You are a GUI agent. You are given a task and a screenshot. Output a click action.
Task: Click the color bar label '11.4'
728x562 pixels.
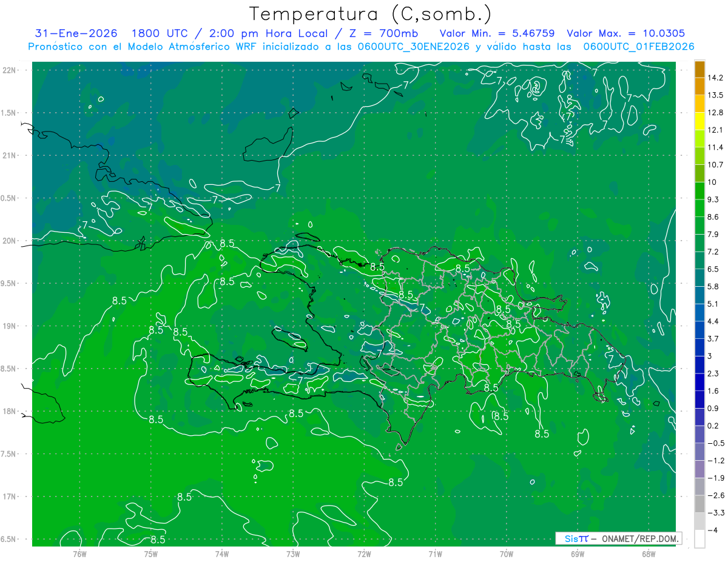(716, 147)
